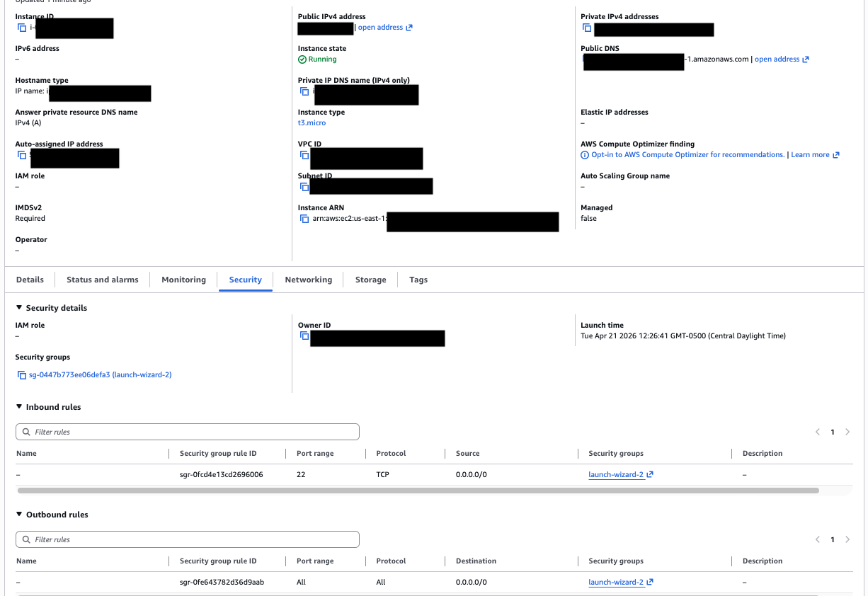Open the Details tab
Screen dimensions: 868x596
pos(30,280)
